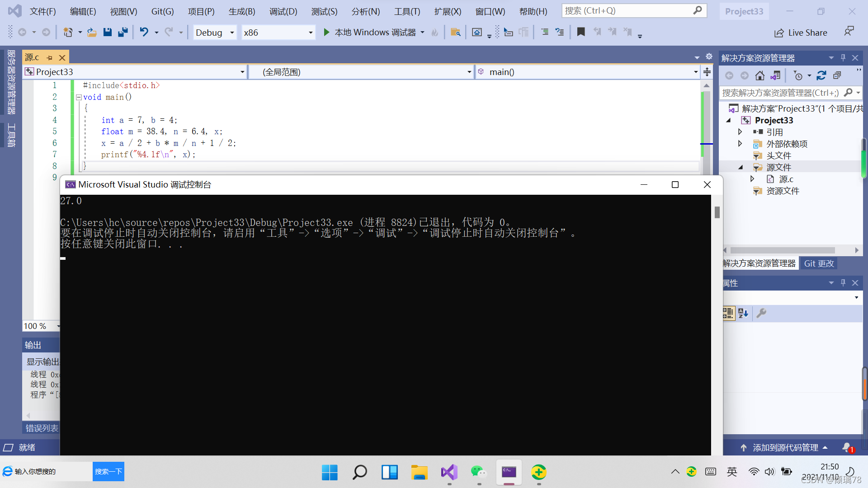Expand the 源.c tree node
This screenshot has height=488, width=868.
[752, 179]
